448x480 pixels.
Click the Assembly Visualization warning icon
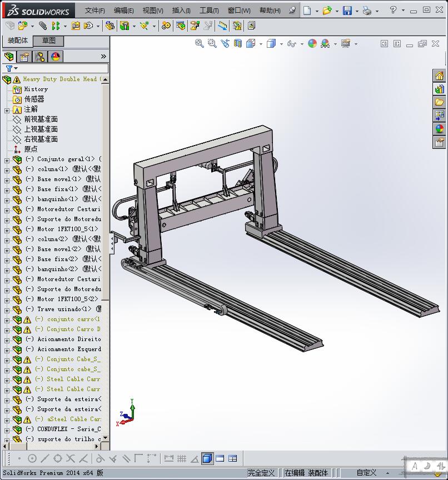coord(237,26)
